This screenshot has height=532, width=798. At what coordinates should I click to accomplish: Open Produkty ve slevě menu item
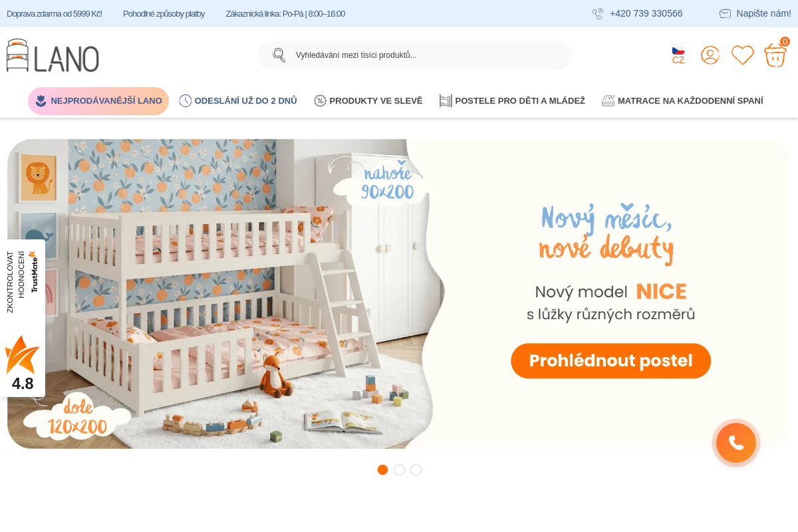368,101
